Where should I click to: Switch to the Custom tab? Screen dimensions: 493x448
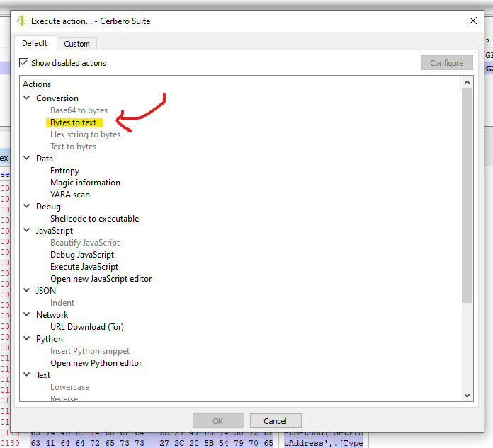76,44
